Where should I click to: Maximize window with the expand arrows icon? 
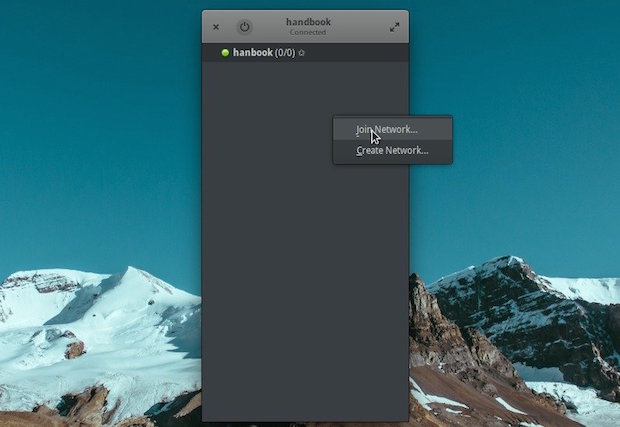click(394, 27)
